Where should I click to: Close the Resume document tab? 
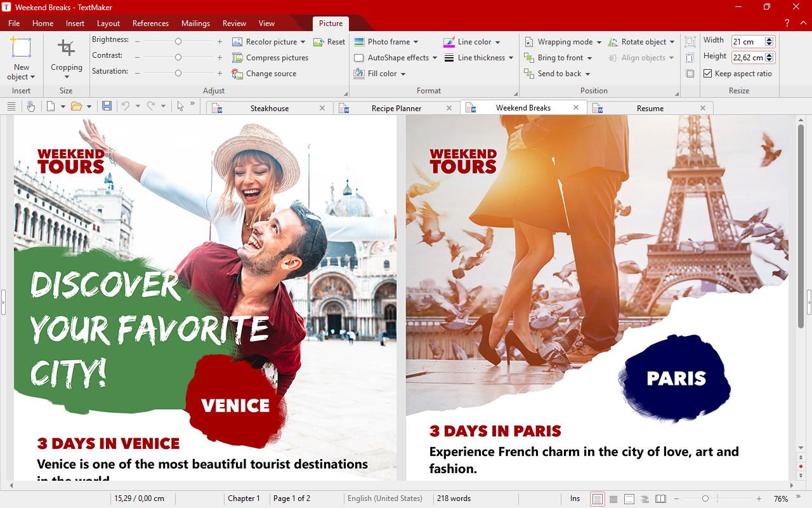pos(703,109)
